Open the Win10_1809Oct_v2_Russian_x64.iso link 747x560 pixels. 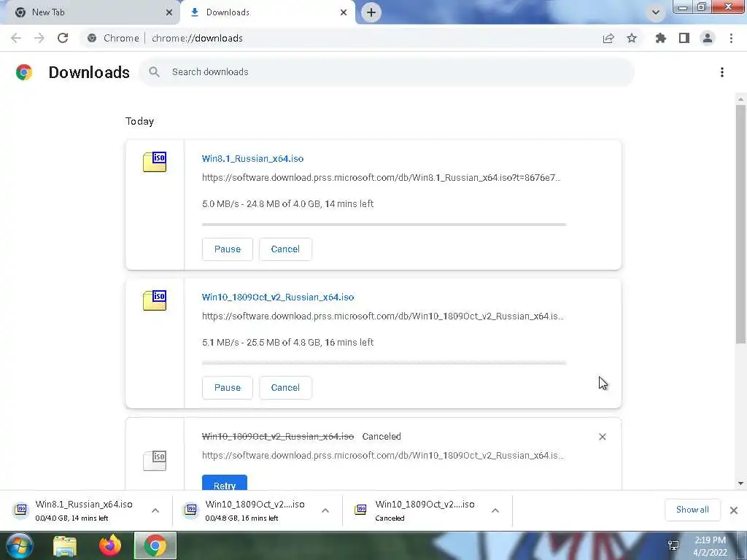[x=278, y=297]
